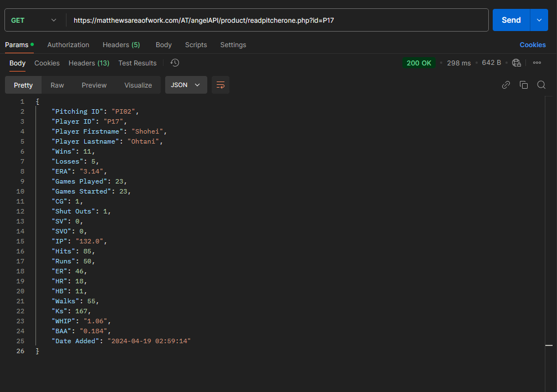This screenshot has width=557, height=392.
Task: Open the JSON format dropdown
Action: (x=186, y=85)
